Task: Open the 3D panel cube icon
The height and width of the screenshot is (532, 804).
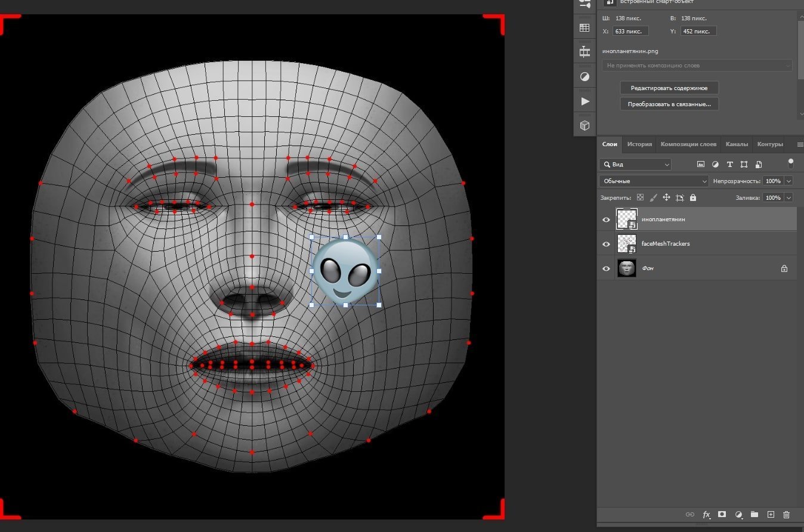Action: pos(585,126)
